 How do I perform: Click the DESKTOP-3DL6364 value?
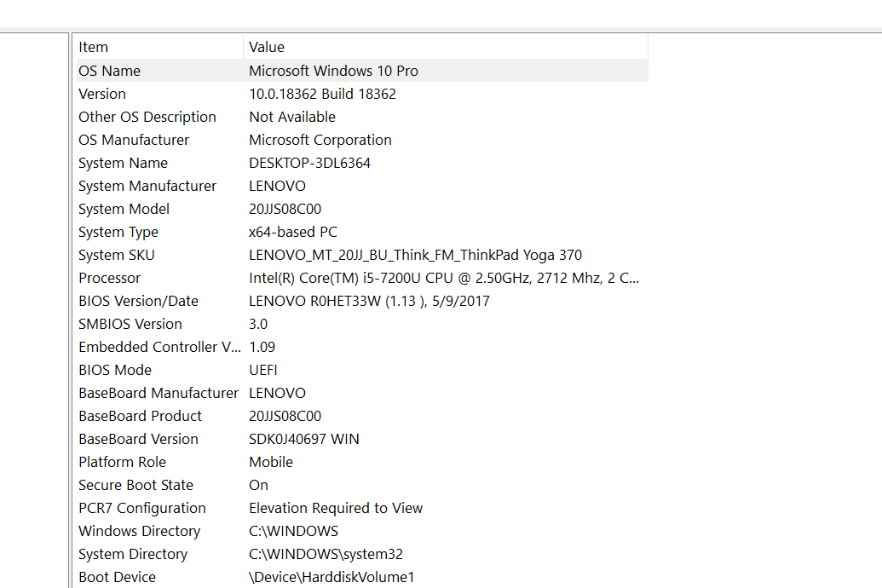310,163
